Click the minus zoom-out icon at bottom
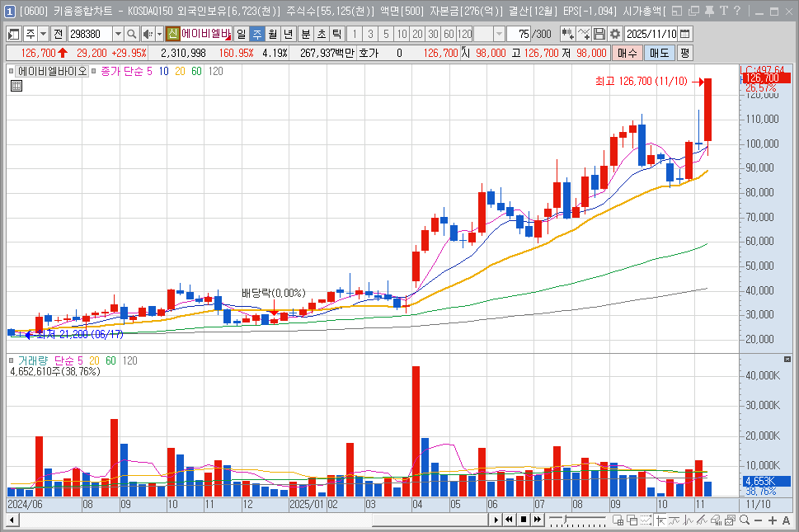 coord(759,520)
